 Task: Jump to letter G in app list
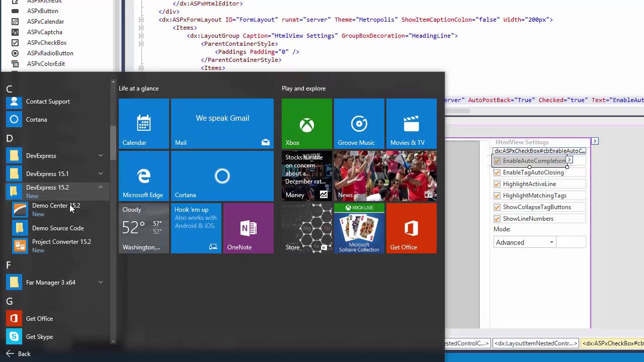click(x=10, y=301)
